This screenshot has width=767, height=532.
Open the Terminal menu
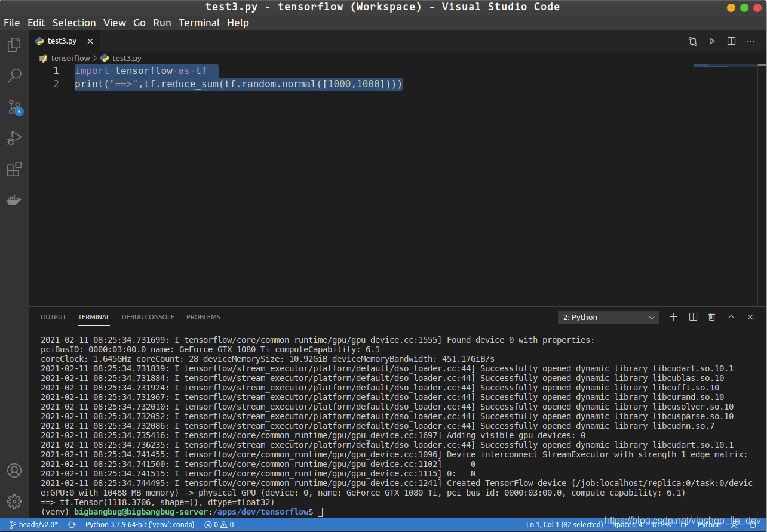[x=199, y=23]
